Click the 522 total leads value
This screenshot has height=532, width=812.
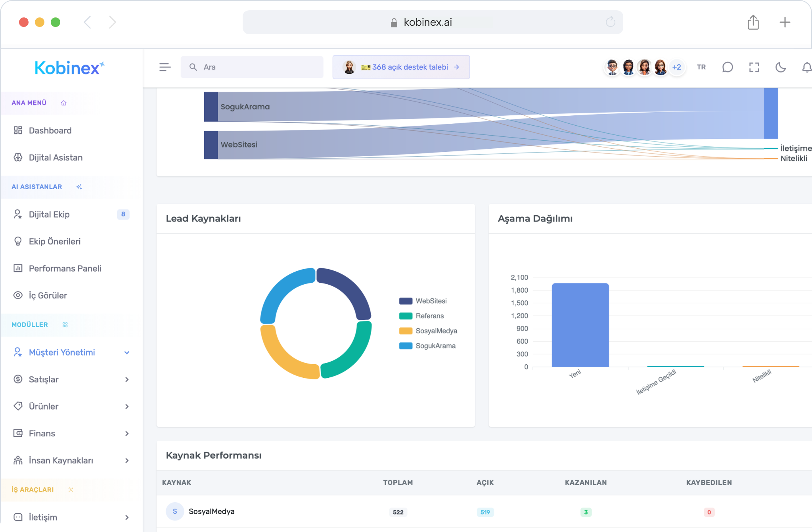(x=398, y=512)
